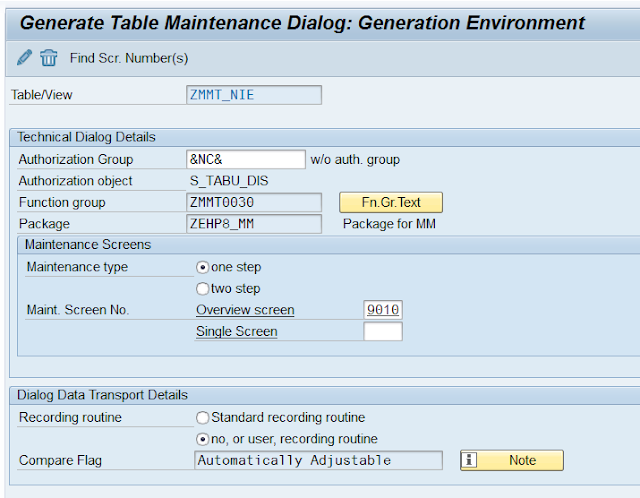Choose Standard recording routine option
640x498 pixels.
click(x=202, y=418)
